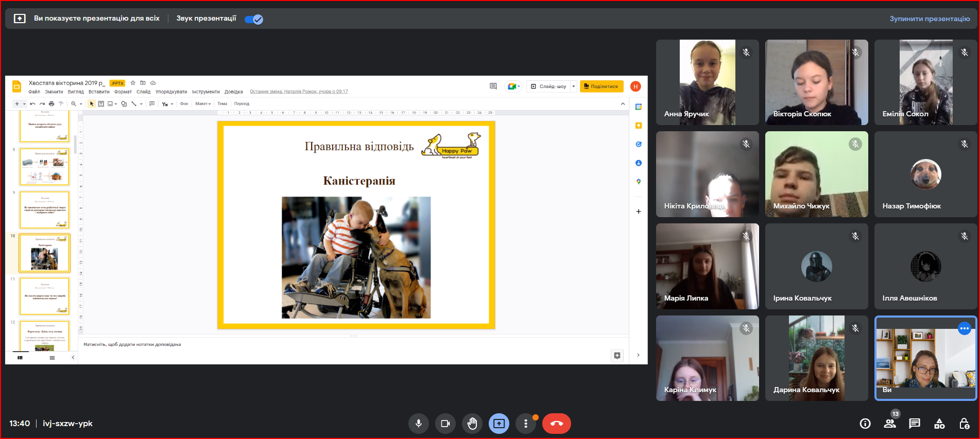Star the presentation document

click(133, 83)
